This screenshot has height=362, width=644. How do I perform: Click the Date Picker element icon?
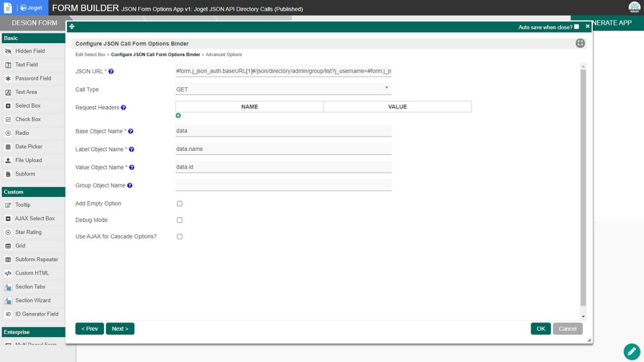pyautogui.click(x=8, y=147)
